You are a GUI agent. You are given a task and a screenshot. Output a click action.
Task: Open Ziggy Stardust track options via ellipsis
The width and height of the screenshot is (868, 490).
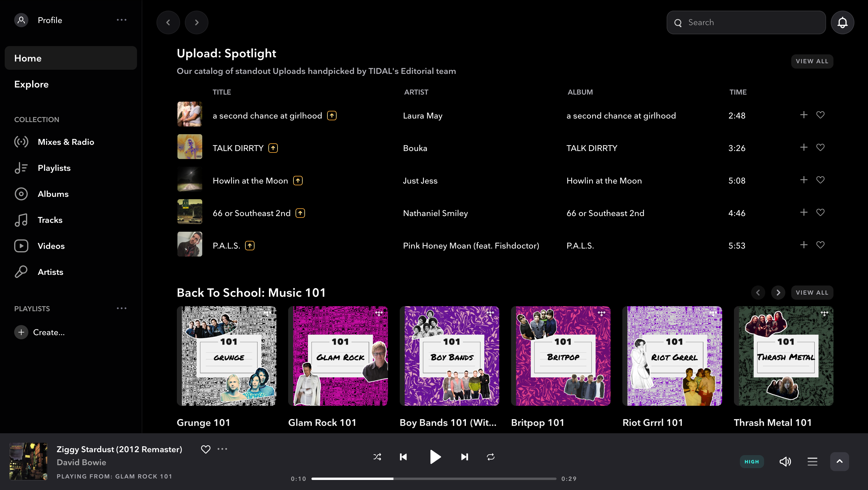pyautogui.click(x=222, y=449)
